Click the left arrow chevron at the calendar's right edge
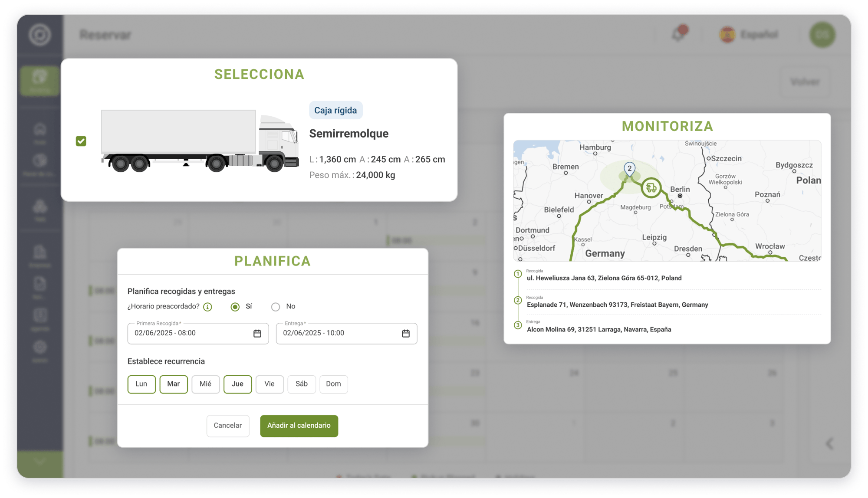The height and width of the screenshot is (498, 868). point(829,443)
